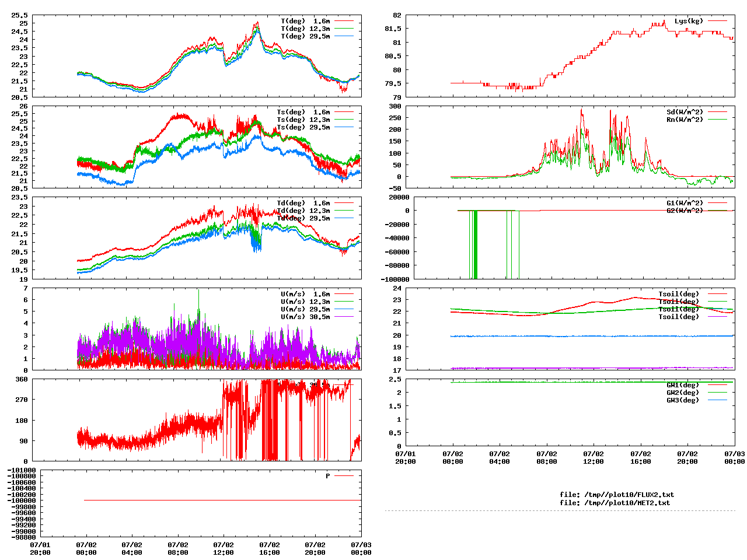Image resolution: width=747 pixels, height=560 pixels.
Task: Click the 79.5 tick on the Lys axis
Action: click(393, 83)
